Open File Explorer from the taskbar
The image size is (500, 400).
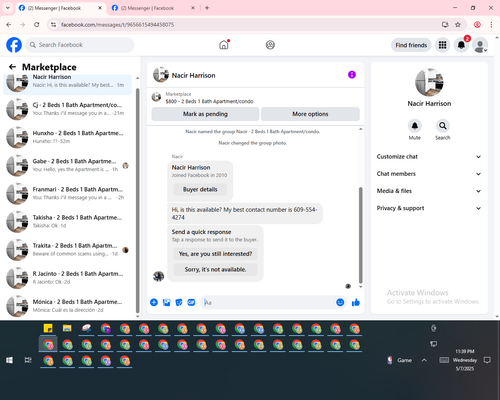click(x=67, y=328)
